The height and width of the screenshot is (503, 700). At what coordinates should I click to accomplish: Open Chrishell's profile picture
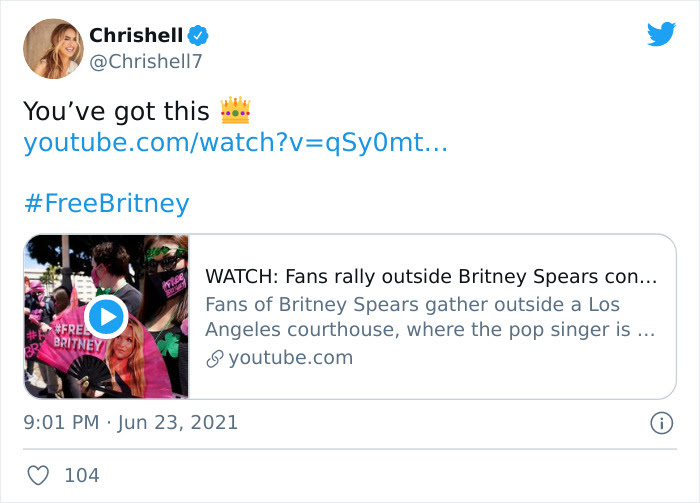(x=54, y=49)
